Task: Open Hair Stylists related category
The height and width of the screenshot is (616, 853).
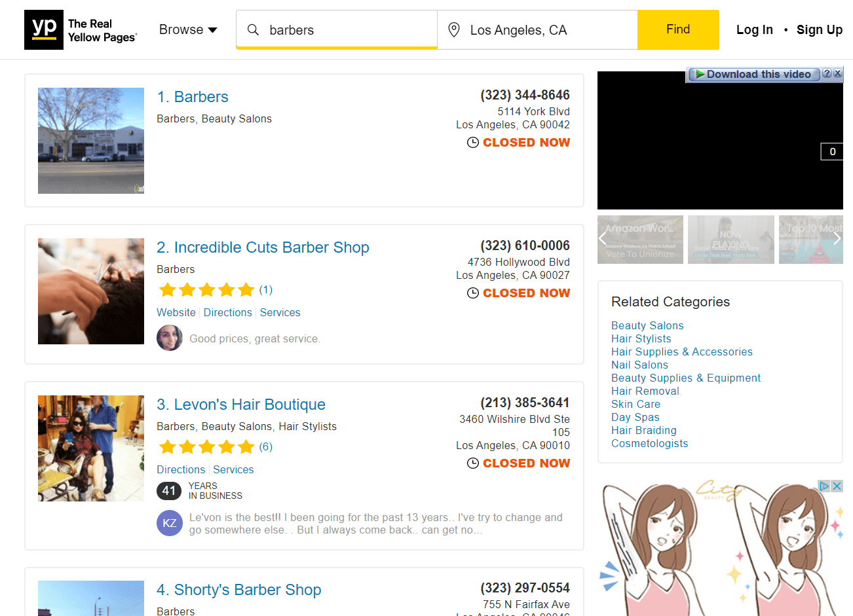Action: point(641,338)
